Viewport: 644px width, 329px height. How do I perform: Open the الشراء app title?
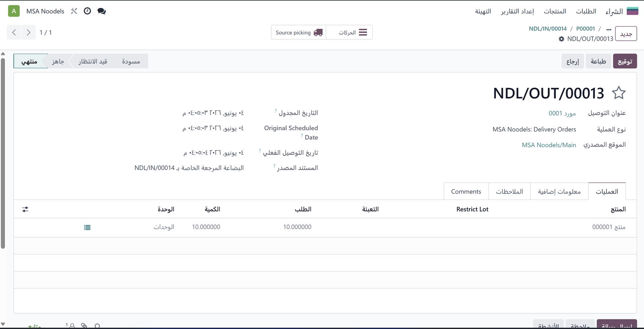coord(614,11)
